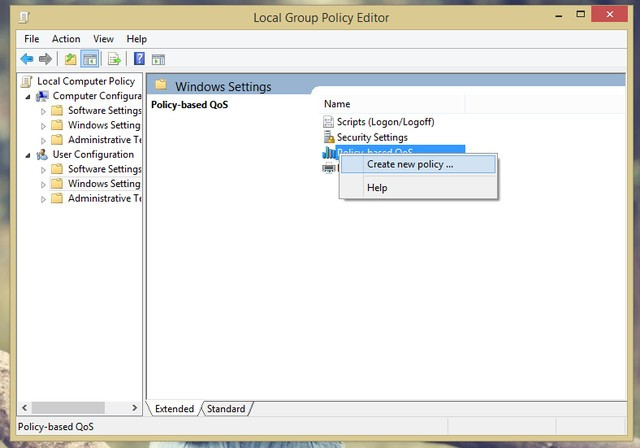Click the printer icon below Policy-based QoS

click(x=329, y=168)
